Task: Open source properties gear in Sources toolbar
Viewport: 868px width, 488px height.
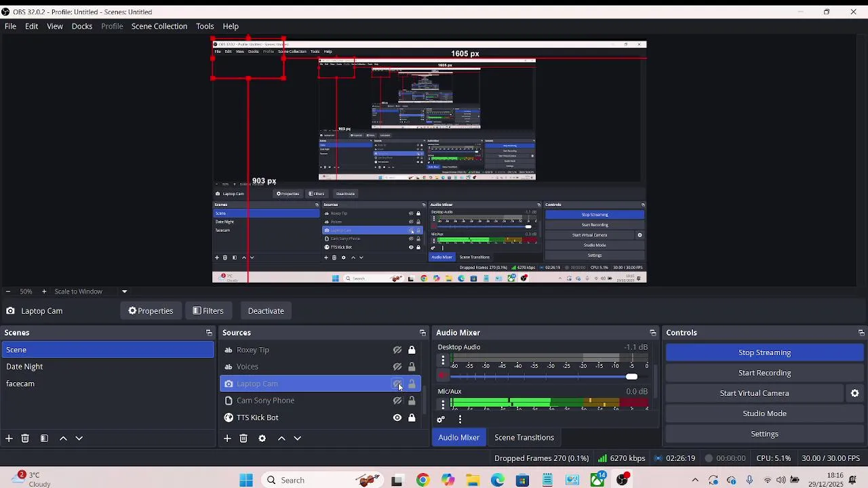Action: (x=262, y=439)
